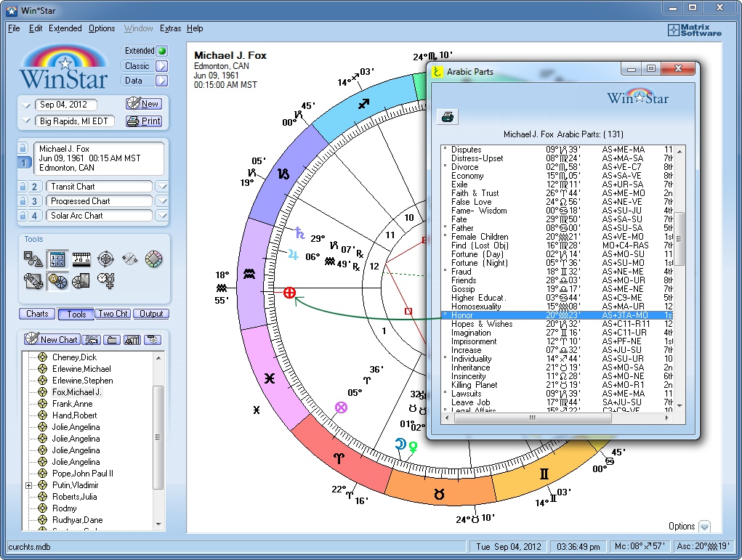
Task: Click the Moon glyph on the chart wheel
Action: coord(400,444)
